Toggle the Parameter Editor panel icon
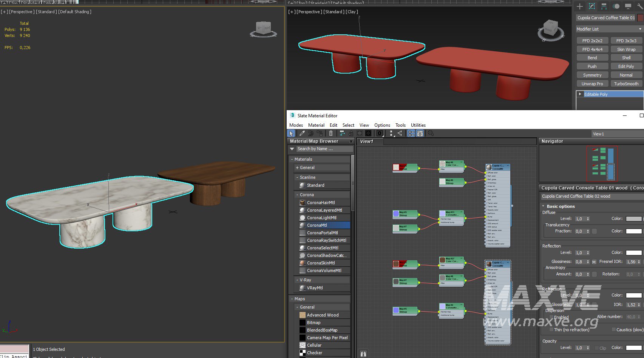 coord(420,133)
